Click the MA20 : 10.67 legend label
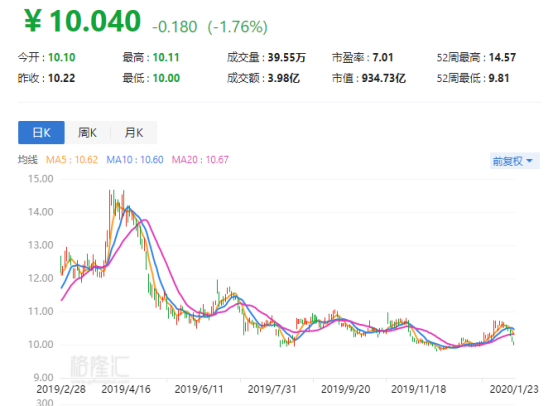 point(200,160)
